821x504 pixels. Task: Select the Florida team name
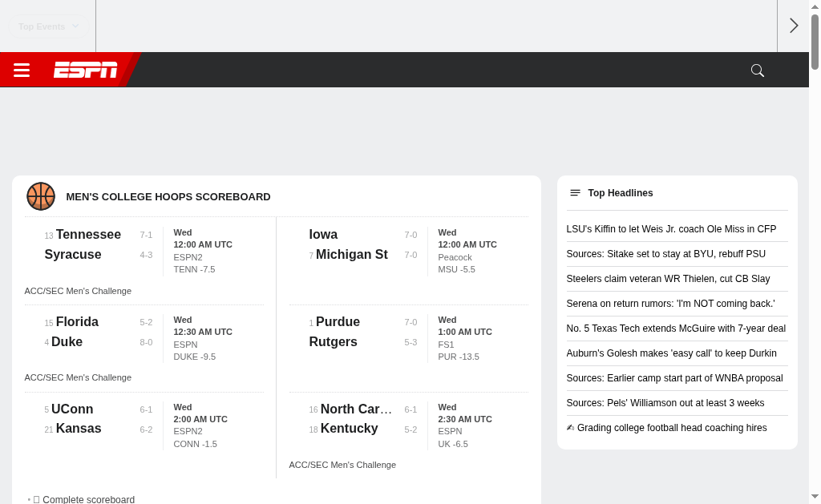click(x=77, y=322)
